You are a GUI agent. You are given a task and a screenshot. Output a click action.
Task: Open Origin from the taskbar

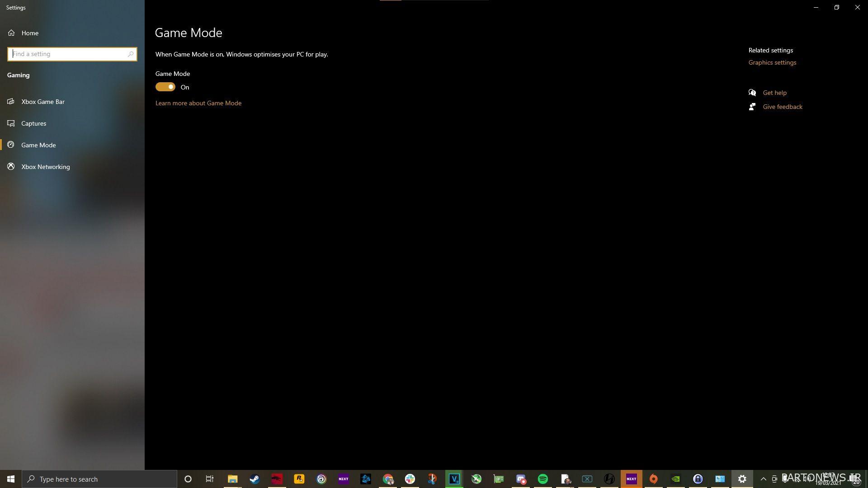(654, 479)
